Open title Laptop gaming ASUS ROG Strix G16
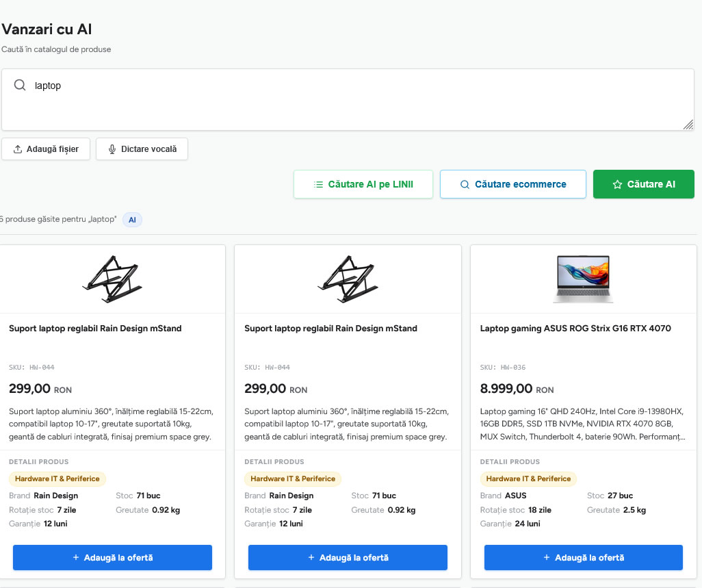702x588 pixels. [x=575, y=329]
